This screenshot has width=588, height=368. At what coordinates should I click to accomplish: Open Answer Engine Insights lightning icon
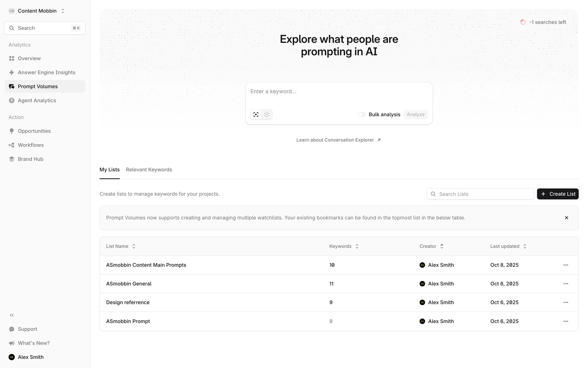(12, 72)
